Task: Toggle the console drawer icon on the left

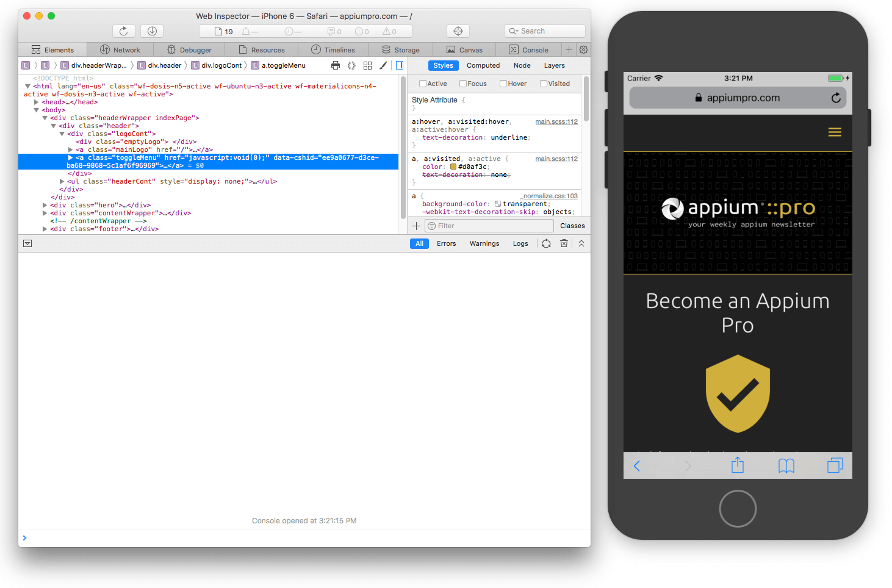Action: pyautogui.click(x=27, y=243)
